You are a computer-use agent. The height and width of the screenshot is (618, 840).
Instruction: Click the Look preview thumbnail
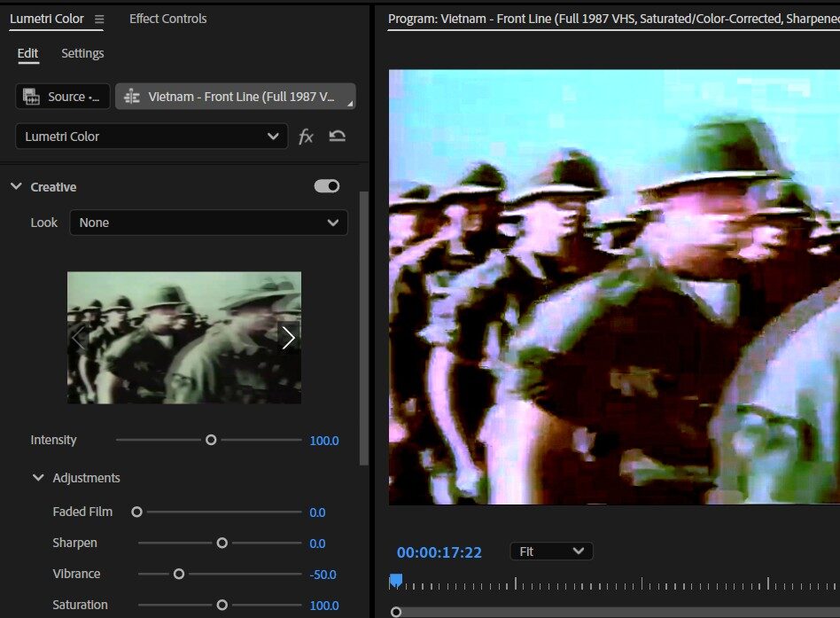tap(184, 338)
